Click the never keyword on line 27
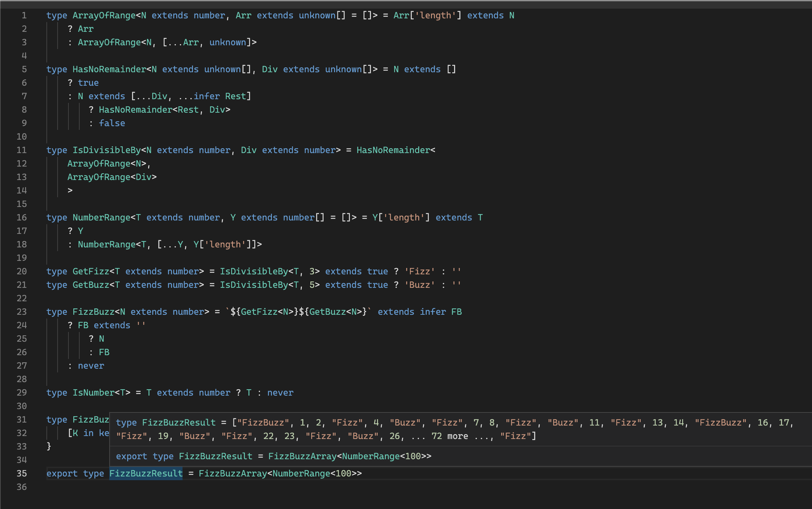The image size is (812, 509). (91, 365)
